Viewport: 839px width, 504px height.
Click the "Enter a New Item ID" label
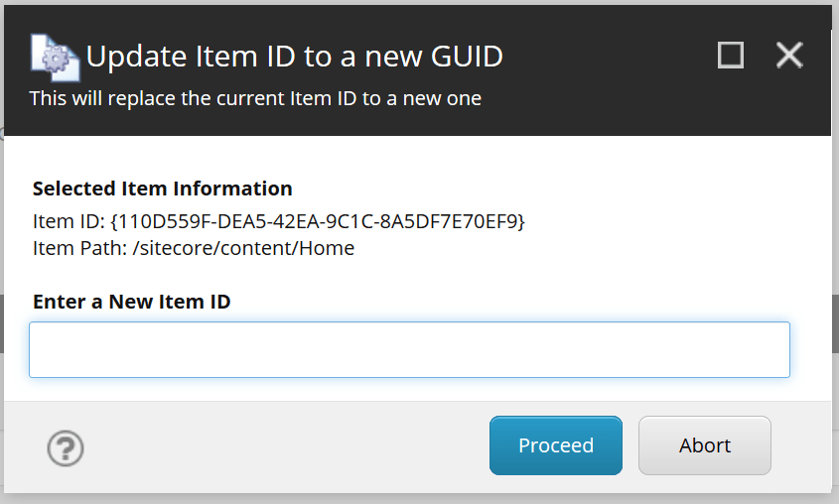pyautogui.click(x=132, y=302)
